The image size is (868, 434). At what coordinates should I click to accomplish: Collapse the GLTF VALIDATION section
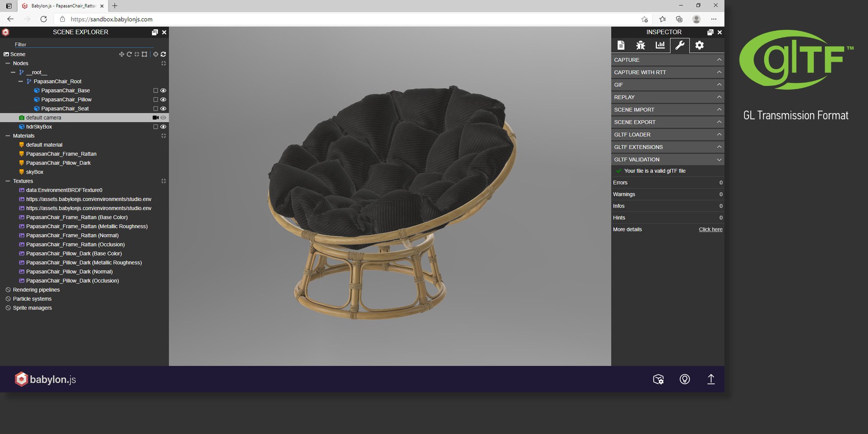(668, 160)
